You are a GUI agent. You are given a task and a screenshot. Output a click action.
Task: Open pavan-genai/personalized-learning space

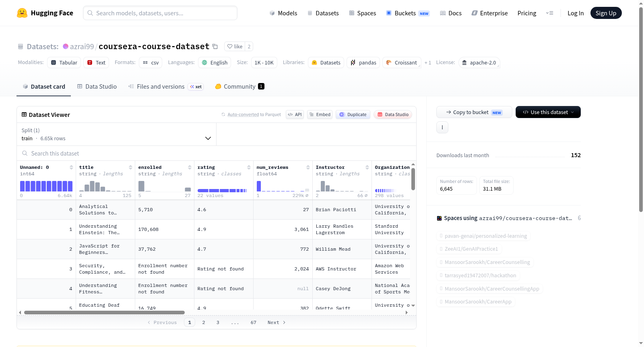pos(483,236)
